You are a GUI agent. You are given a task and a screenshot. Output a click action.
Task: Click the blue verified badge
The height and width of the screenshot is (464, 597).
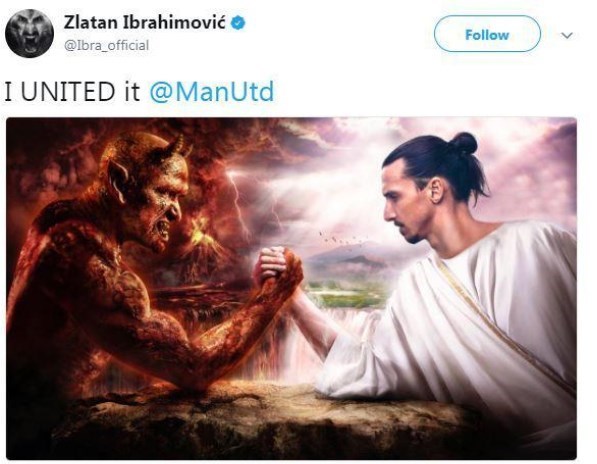238,23
